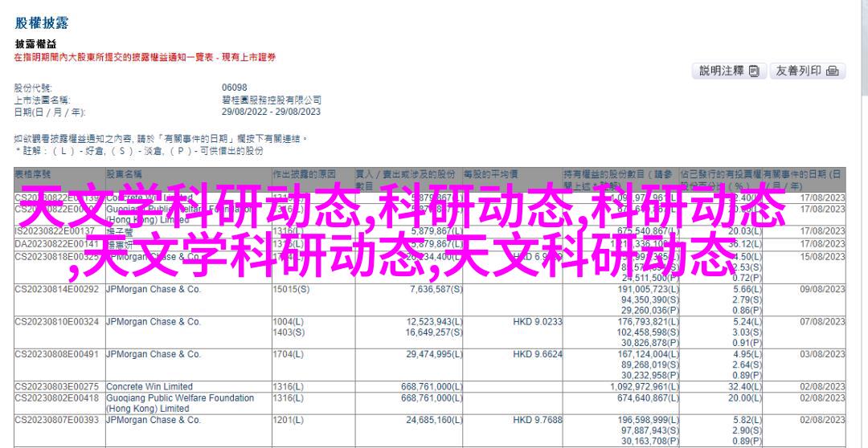Select holding 176,793,821(L)
868x448 pixels.
point(649,322)
